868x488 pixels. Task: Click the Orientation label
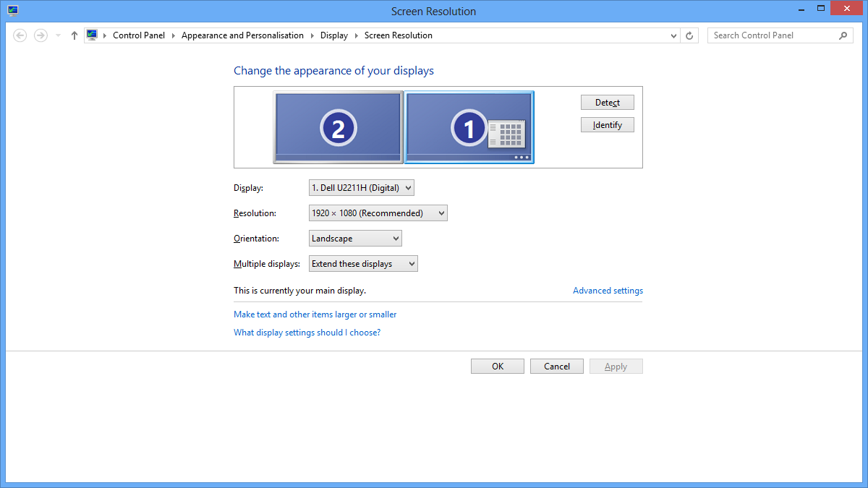pos(257,239)
